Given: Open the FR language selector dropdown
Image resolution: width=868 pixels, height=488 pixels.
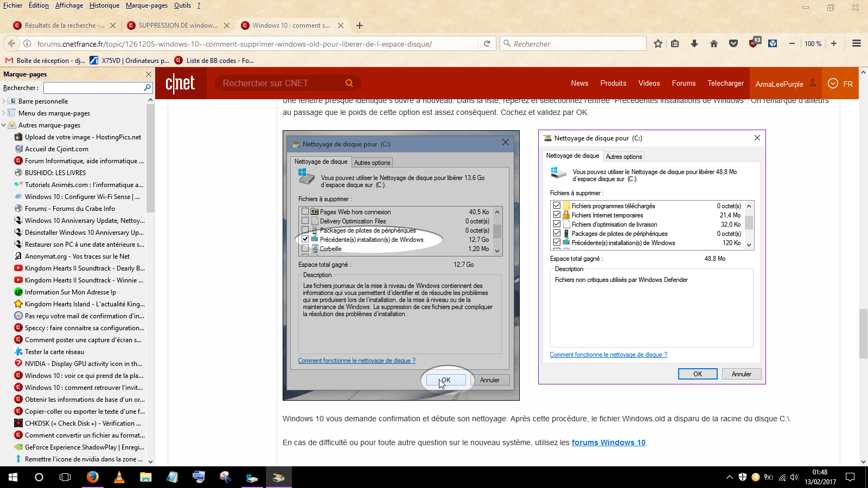Looking at the screenshot, I should [840, 84].
